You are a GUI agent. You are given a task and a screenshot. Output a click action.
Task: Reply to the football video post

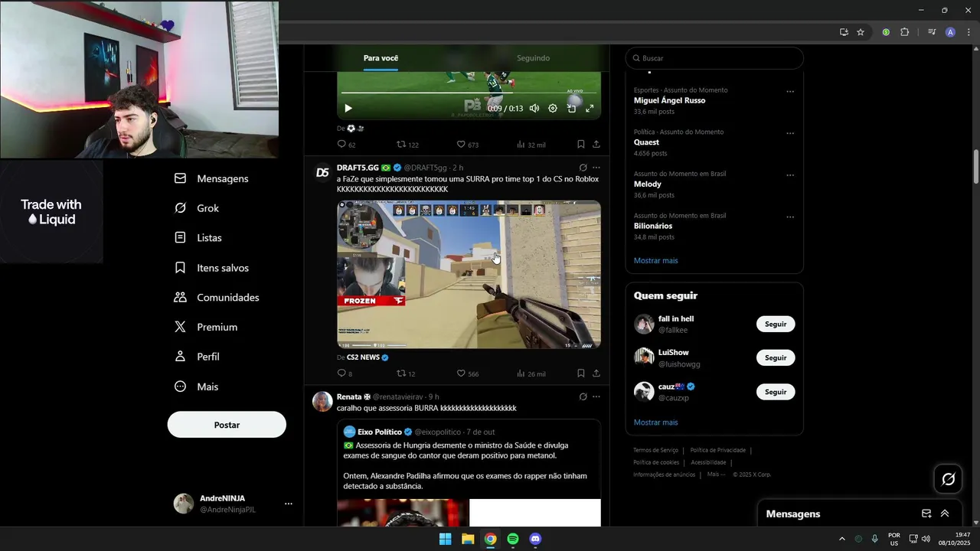click(346, 145)
